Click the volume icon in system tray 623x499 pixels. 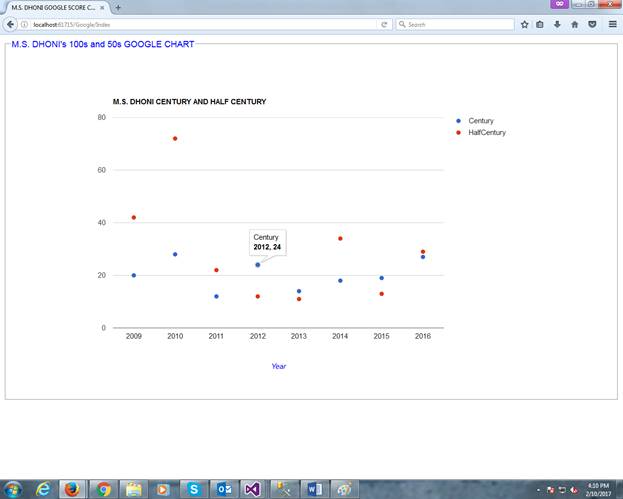pyautogui.click(x=575, y=490)
